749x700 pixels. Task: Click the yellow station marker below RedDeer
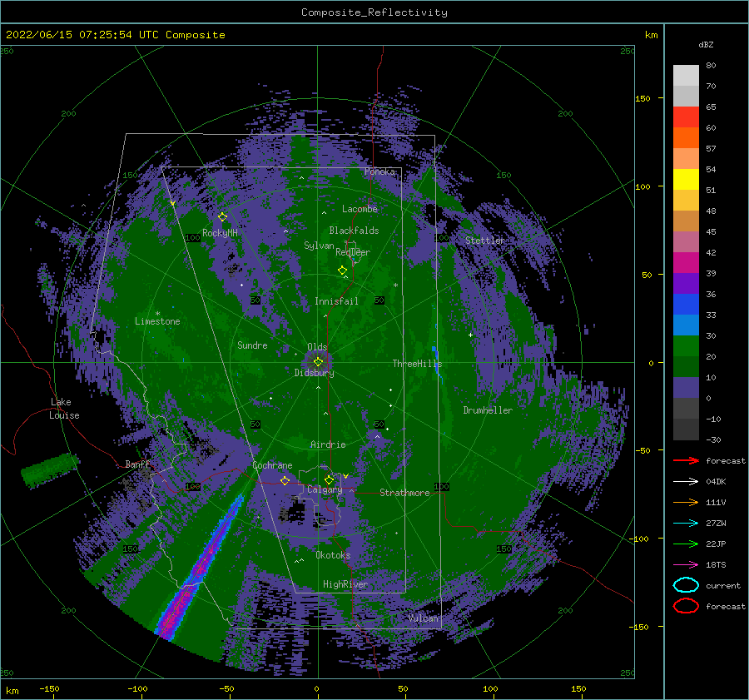tap(342, 271)
